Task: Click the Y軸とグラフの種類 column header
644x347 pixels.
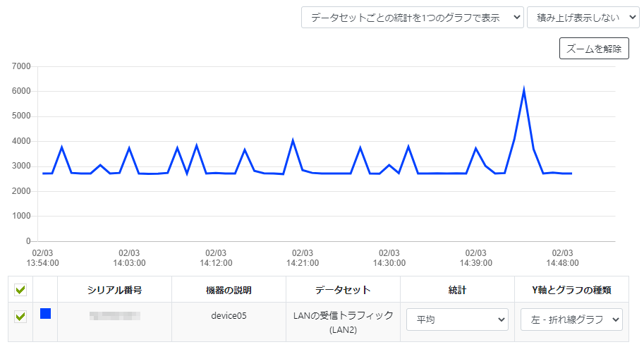Action: [571, 290]
